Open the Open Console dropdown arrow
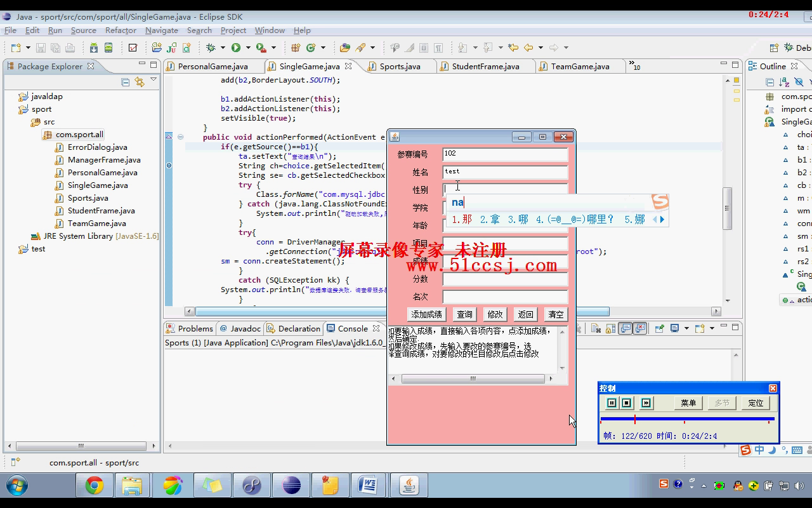Image resolution: width=812 pixels, height=508 pixels. (712, 328)
